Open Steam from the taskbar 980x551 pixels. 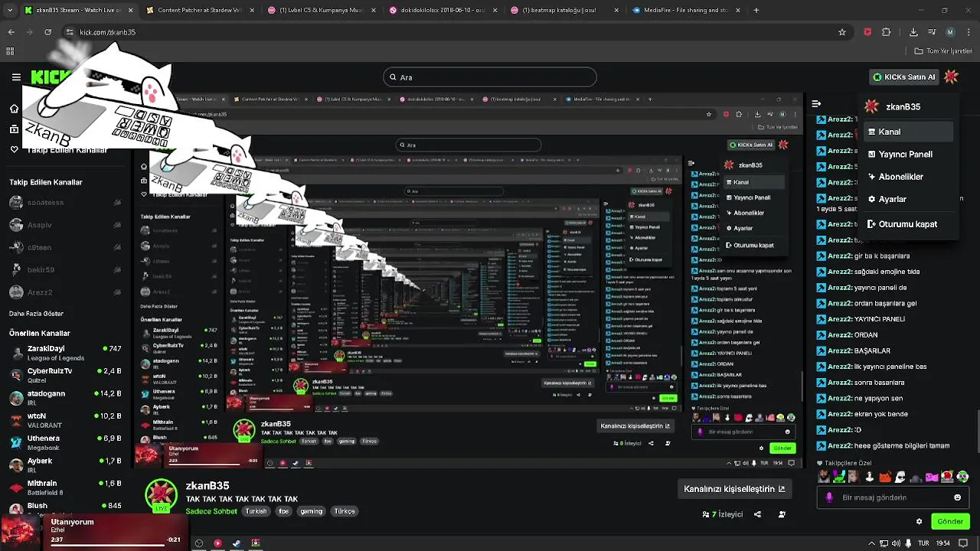(237, 543)
